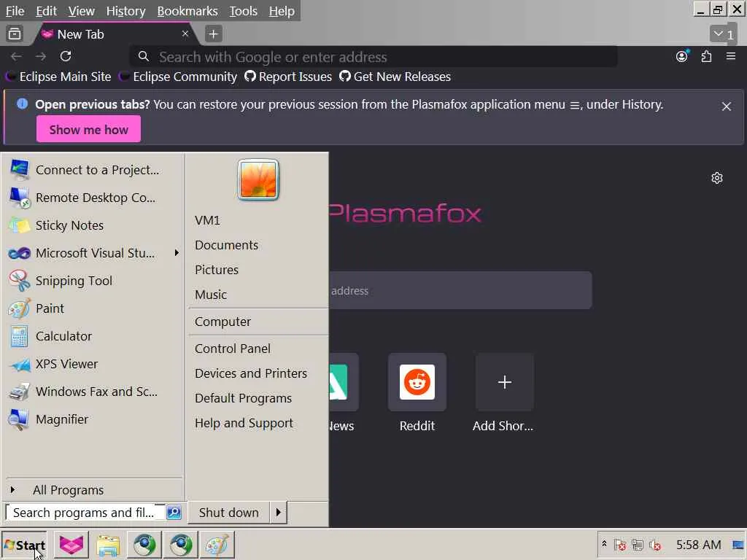
Task: Open the Extensions puzzle icon
Action: pos(706,56)
